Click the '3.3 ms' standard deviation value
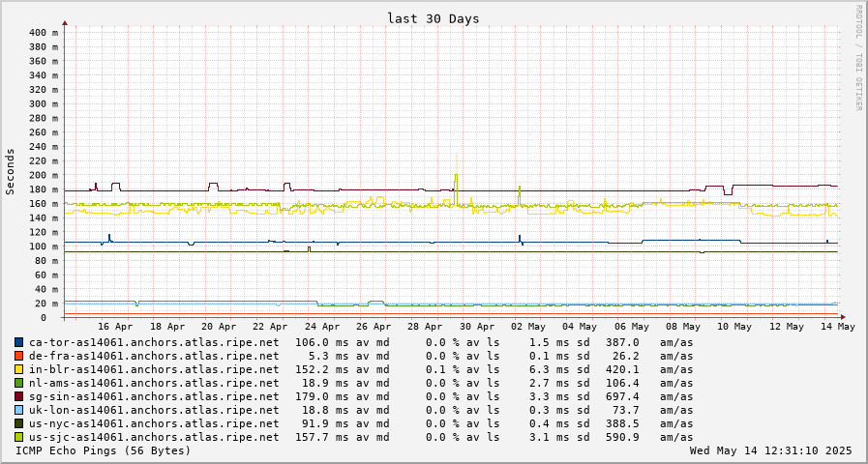This screenshot has height=464, width=868. pos(549,396)
